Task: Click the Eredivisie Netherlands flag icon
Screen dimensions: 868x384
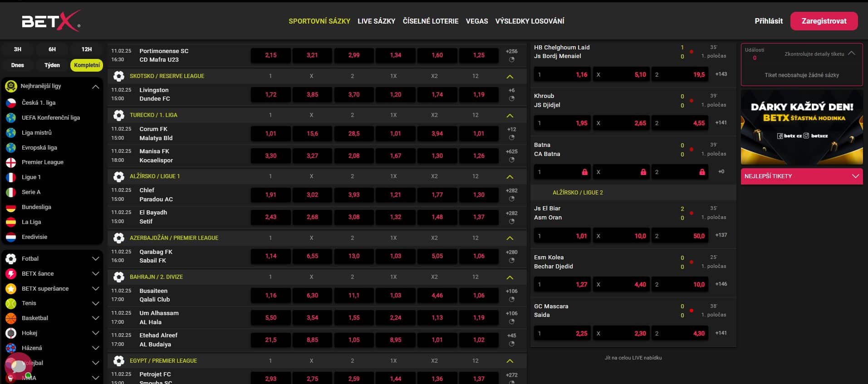Action: point(11,237)
